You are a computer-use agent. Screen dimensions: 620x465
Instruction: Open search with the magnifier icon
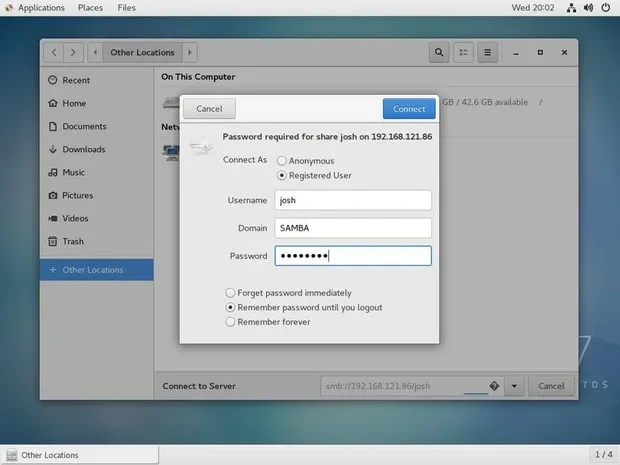439,52
